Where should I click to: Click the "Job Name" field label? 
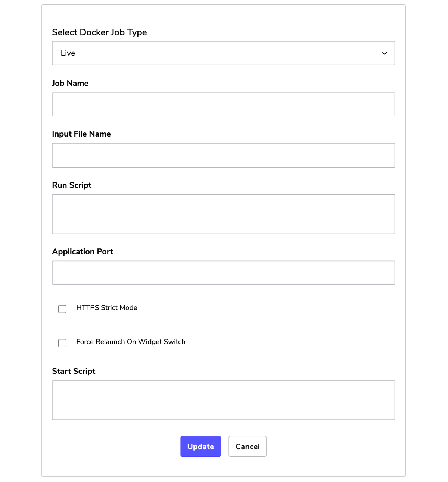tap(70, 83)
